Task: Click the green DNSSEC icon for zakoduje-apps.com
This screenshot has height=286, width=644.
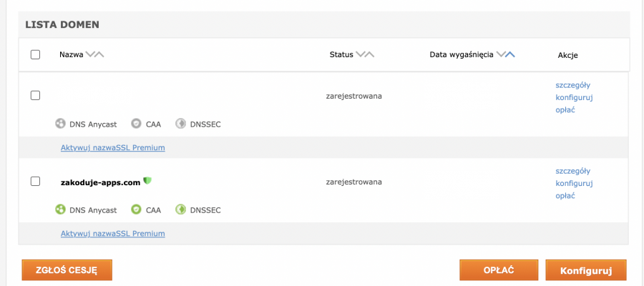Action: tap(180, 209)
